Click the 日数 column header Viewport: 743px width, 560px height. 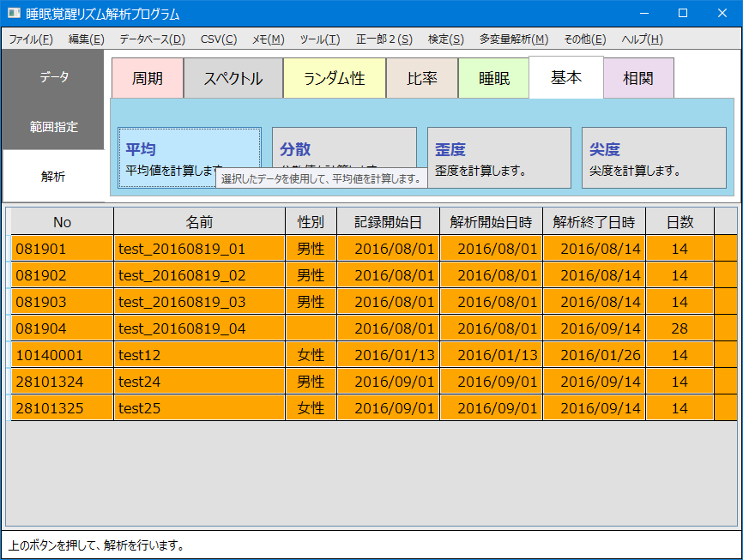point(680,222)
